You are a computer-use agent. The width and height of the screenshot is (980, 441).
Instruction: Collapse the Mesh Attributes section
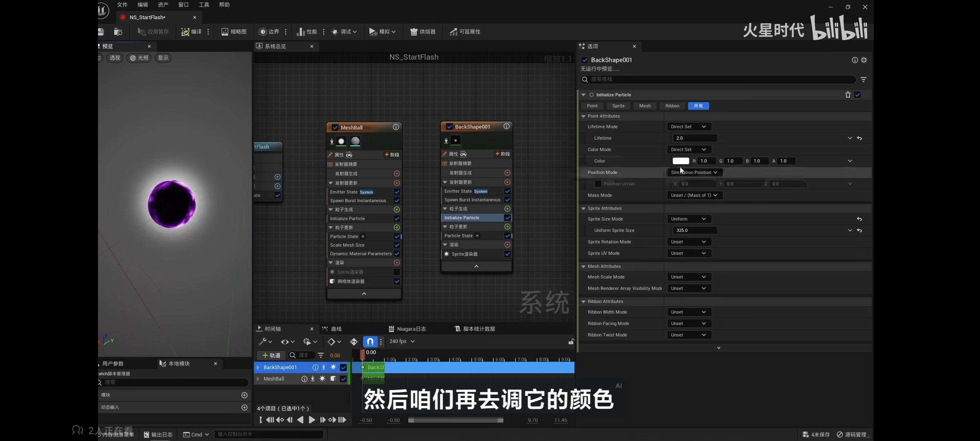[584, 266]
